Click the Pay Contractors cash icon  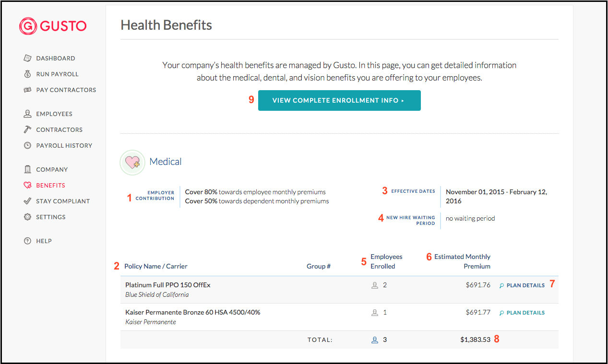point(27,90)
